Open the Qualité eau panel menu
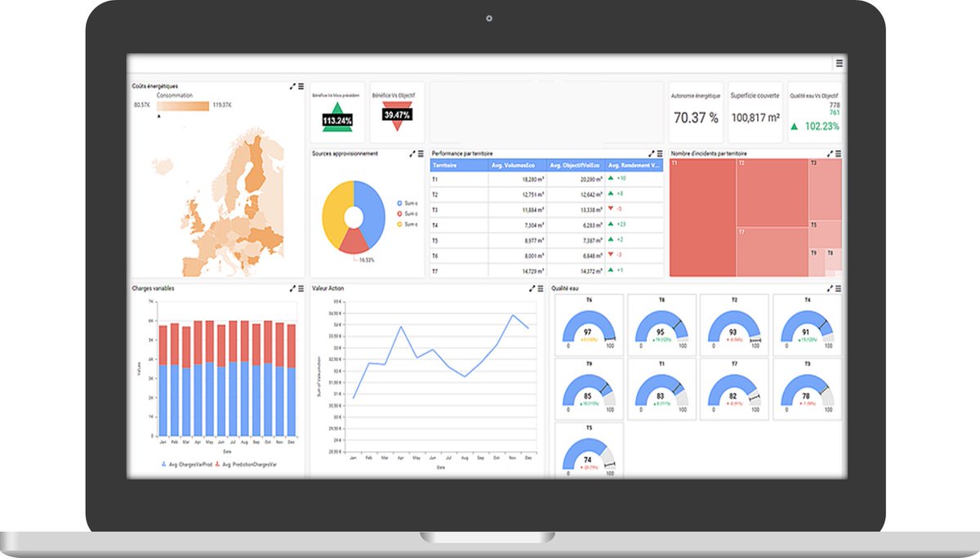Image resolution: width=980 pixels, height=558 pixels. 839,288
